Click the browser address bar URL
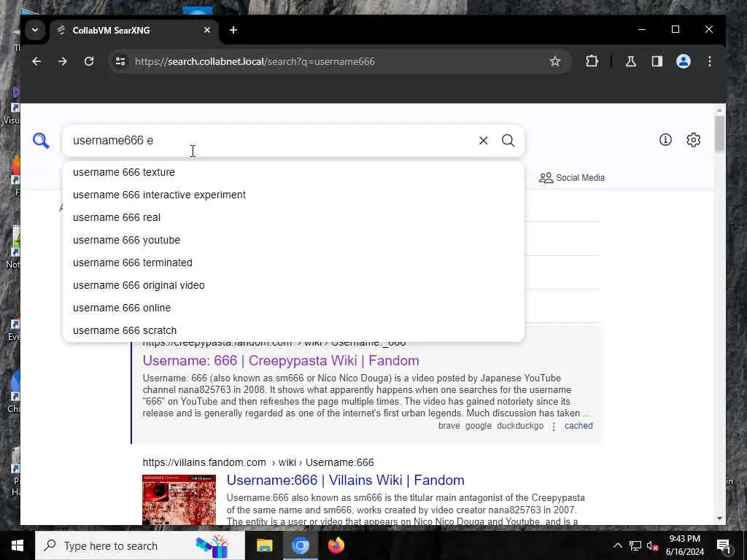The height and width of the screenshot is (560, 747). (255, 61)
